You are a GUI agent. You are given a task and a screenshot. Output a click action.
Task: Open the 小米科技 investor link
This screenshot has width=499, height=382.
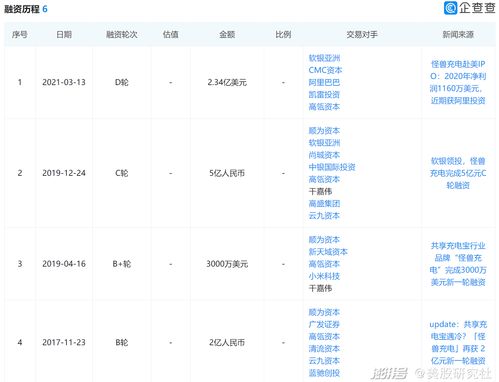tap(324, 276)
